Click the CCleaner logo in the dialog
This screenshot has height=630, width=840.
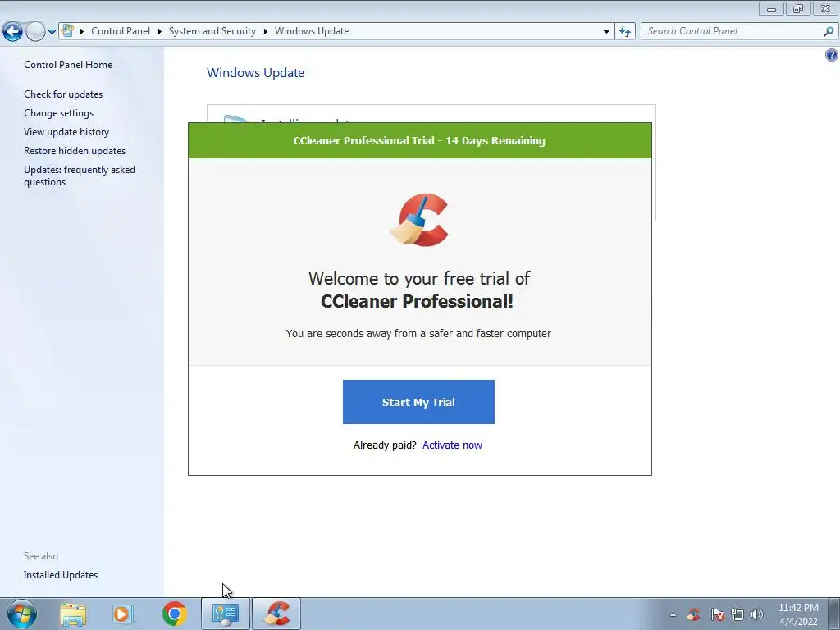click(419, 220)
